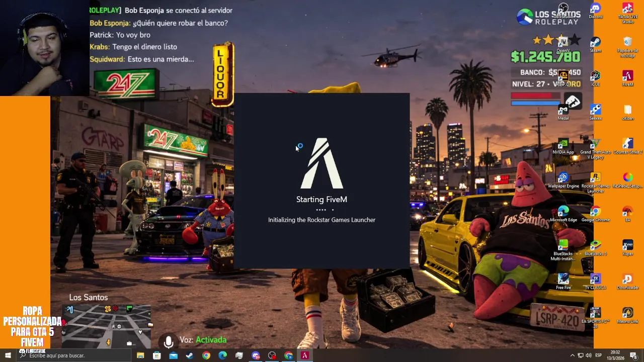Select the Papelera de reciclaje icon
The width and height of the screenshot is (644, 362).
[x=627, y=47]
